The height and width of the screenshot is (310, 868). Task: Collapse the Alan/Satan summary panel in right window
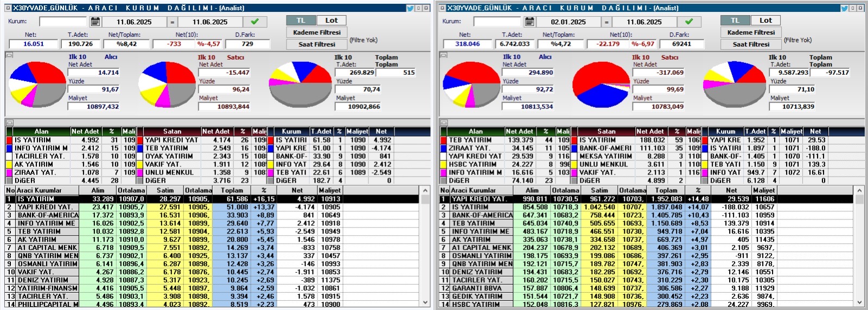coord(444,123)
